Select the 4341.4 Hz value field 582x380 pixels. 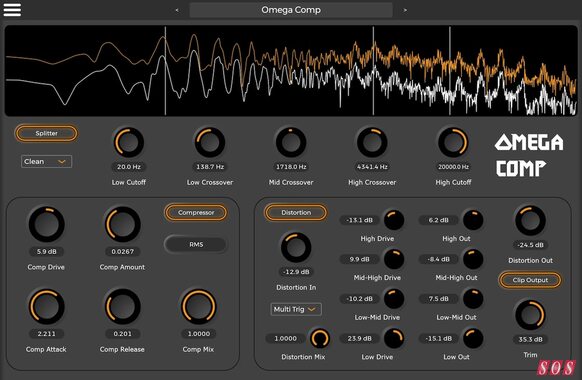pos(372,167)
